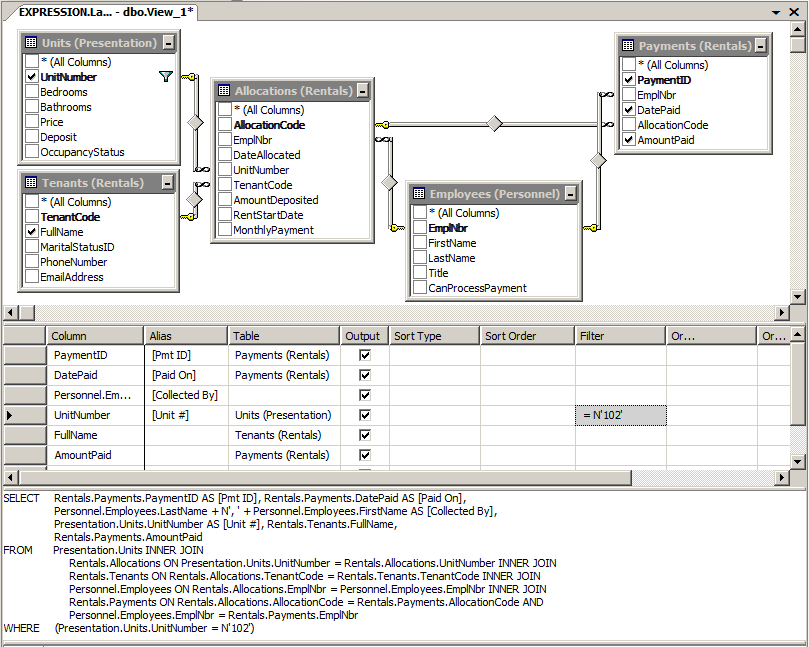Select the dbo.View_1 document tab

(105, 12)
